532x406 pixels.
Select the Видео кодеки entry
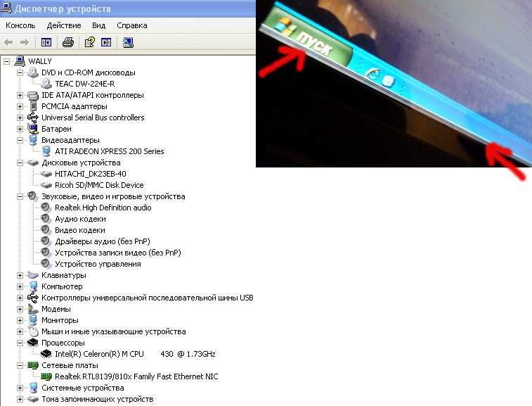tap(79, 230)
